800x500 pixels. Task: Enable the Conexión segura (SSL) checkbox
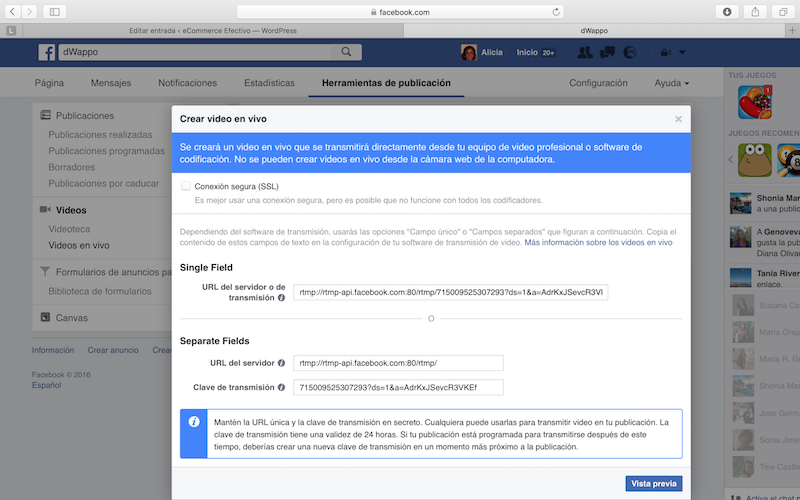tap(186, 186)
